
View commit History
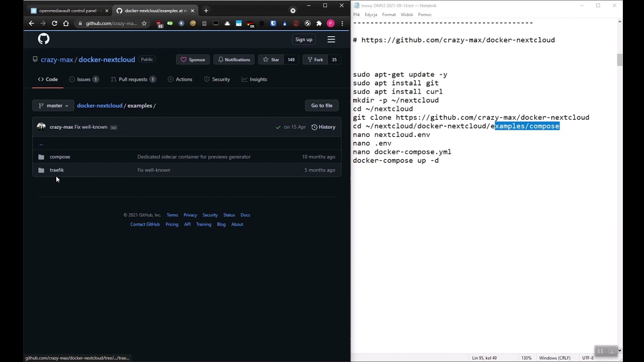[x=323, y=127]
